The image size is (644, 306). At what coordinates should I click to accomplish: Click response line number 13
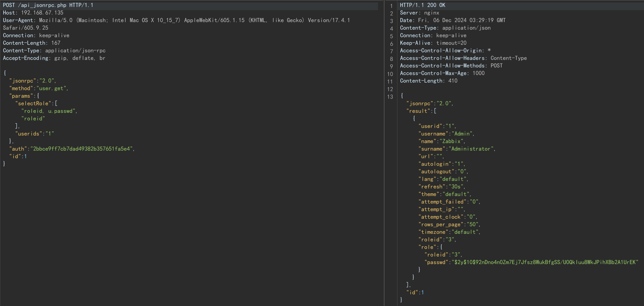tap(390, 97)
